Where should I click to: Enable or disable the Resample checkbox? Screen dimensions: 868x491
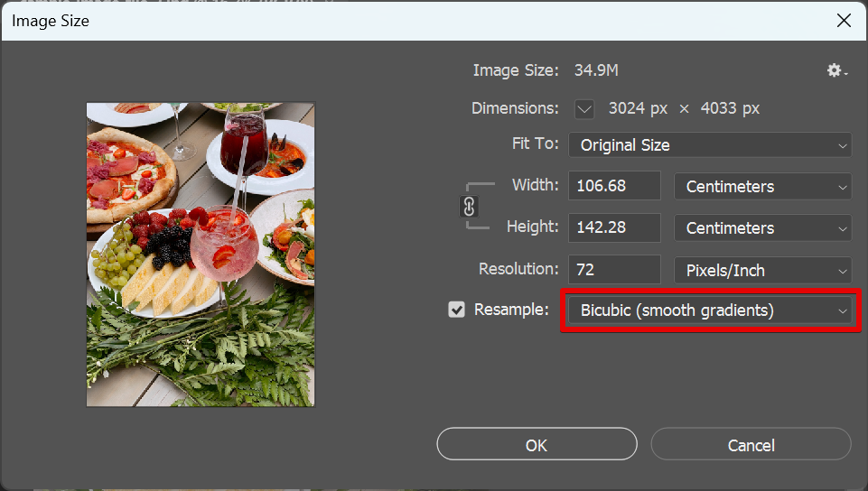pyautogui.click(x=456, y=310)
